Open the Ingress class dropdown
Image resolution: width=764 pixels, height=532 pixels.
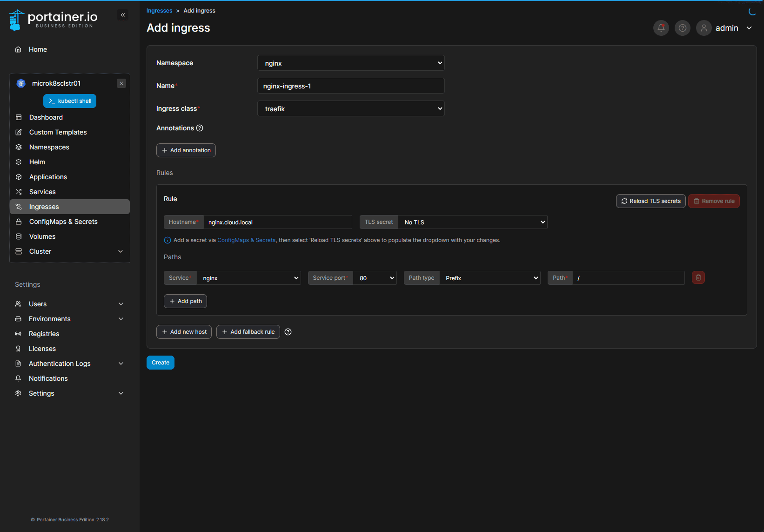pos(351,109)
